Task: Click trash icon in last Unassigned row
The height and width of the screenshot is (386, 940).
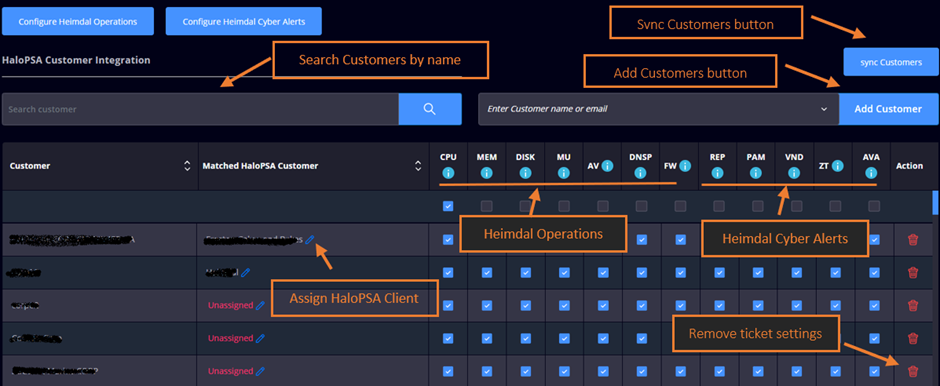Action: click(913, 372)
